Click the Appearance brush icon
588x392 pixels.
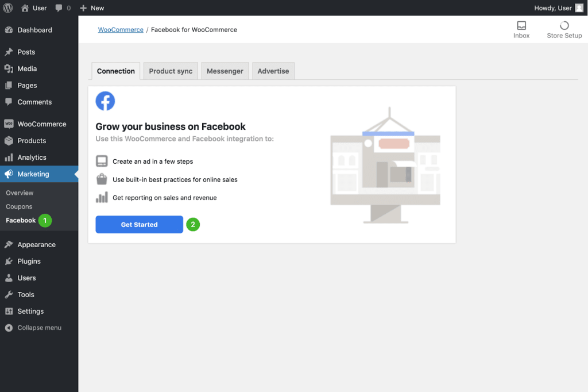point(9,244)
